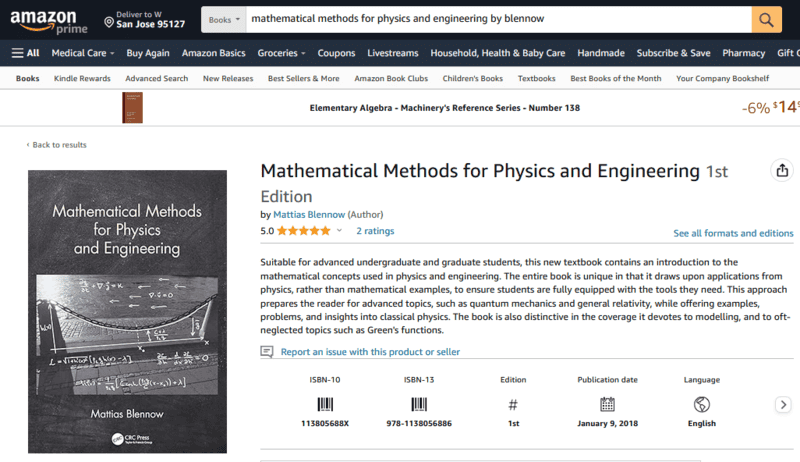The image size is (800, 462).
Task: Open Best Sellers & More
Action: coord(304,79)
